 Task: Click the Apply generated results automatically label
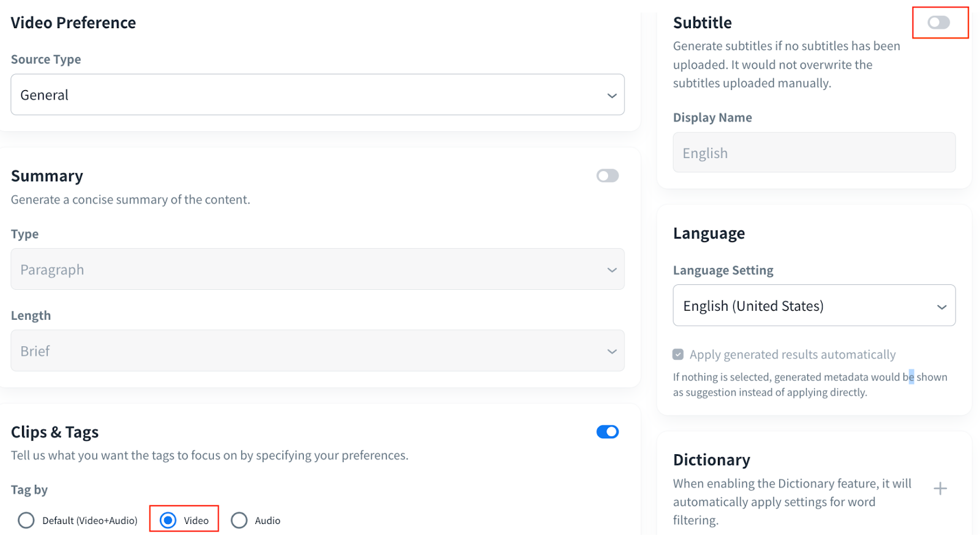[x=792, y=354]
